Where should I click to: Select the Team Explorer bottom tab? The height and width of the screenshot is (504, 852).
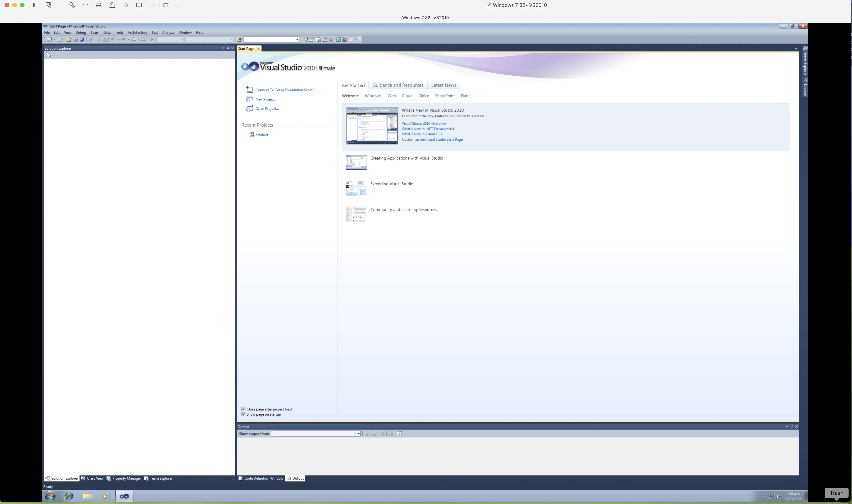click(158, 479)
